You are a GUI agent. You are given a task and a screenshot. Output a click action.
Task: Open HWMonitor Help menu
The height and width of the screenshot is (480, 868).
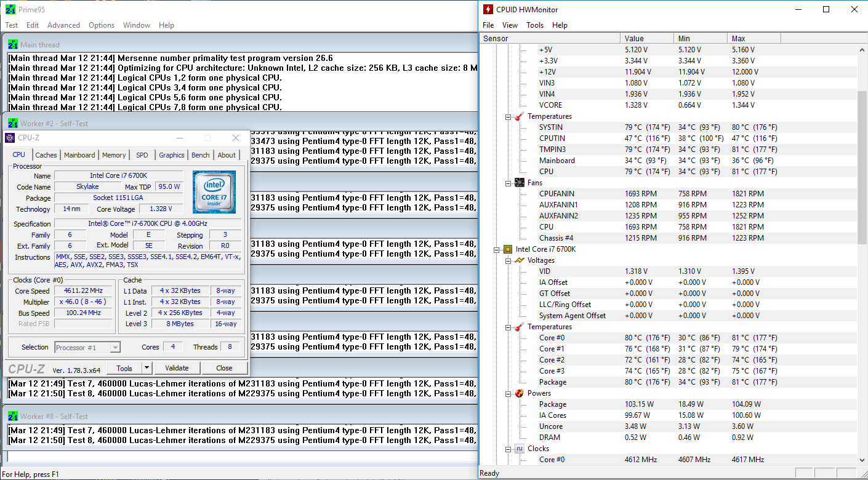point(560,25)
